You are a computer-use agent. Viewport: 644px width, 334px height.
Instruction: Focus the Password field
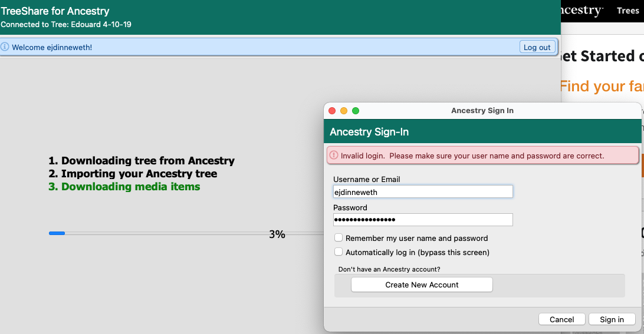(423, 220)
